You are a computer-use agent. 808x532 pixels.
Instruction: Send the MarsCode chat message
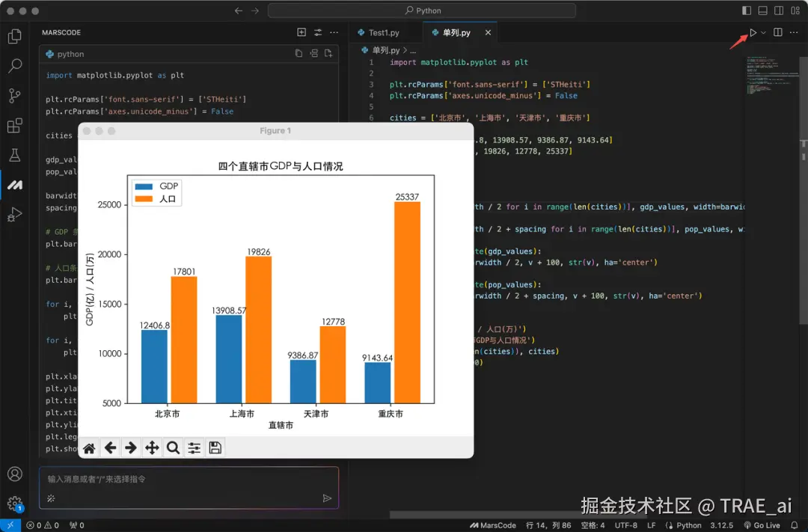pos(327,498)
